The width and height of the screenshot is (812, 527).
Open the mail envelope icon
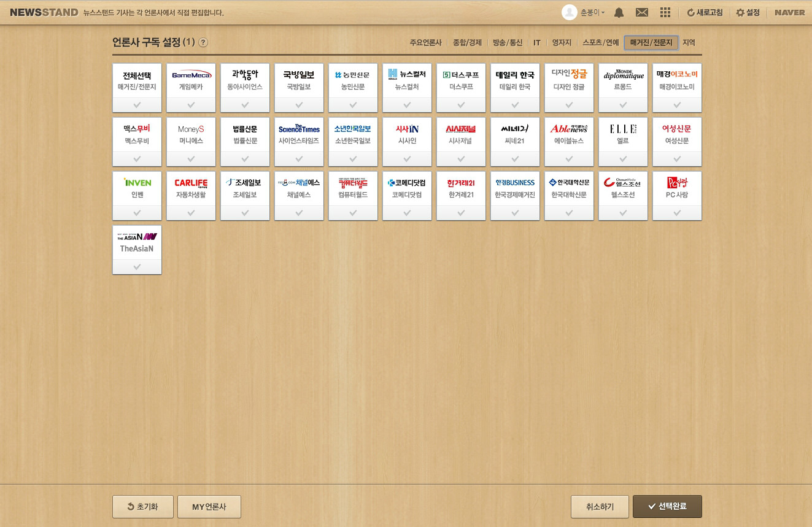tap(642, 12)
